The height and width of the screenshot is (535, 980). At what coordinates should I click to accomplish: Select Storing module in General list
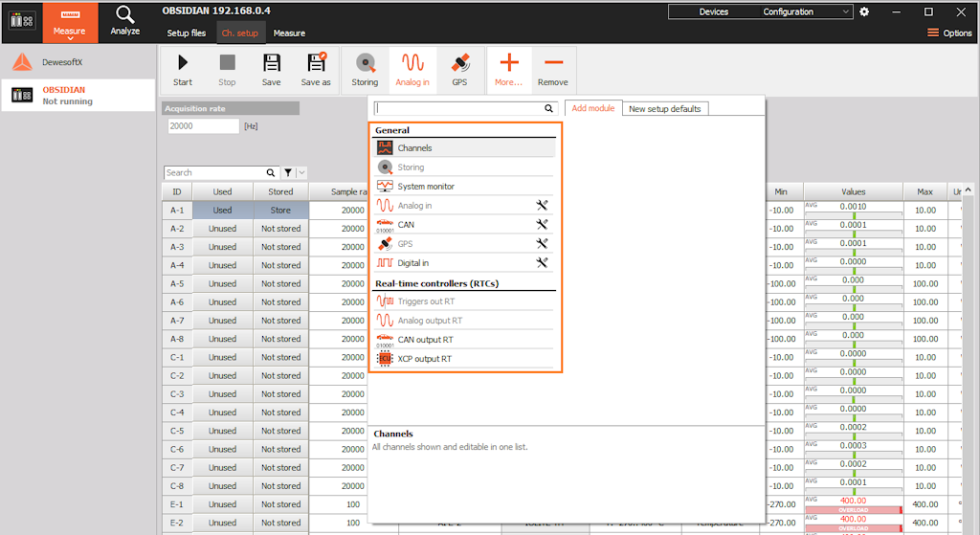[464, 167]
